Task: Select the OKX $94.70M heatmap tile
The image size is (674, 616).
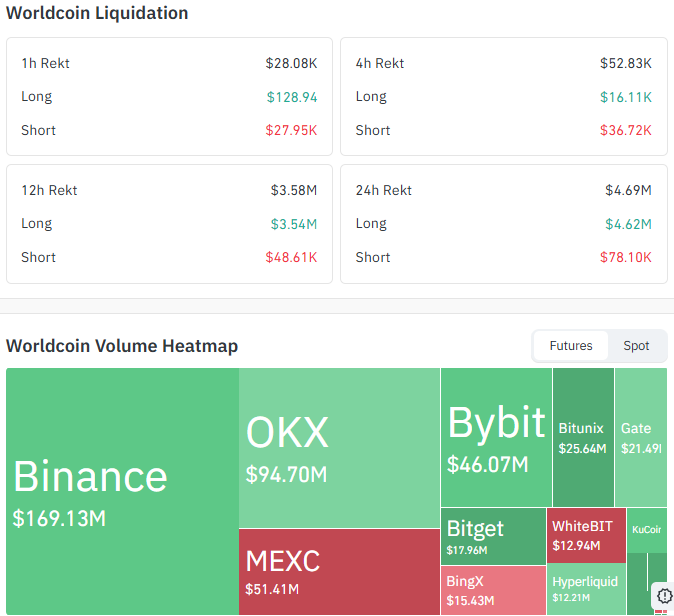Action: (340, 447)
